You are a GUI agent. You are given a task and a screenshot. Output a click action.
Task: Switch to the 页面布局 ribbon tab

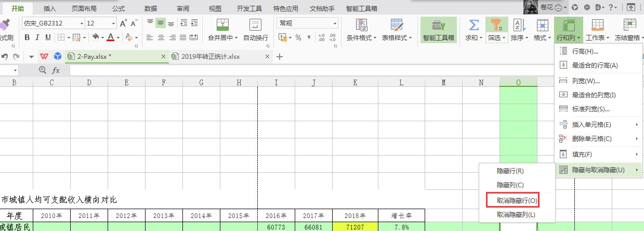point(84,8)
